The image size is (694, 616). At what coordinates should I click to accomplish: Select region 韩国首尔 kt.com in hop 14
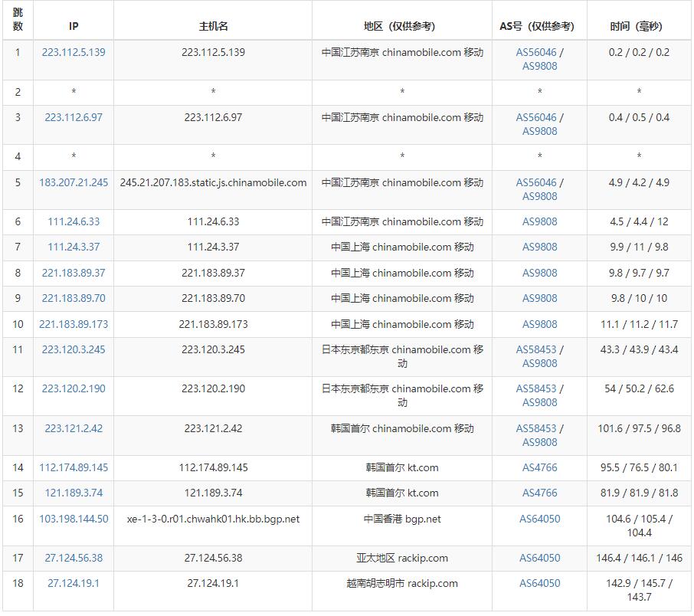(x=402, y=467)
